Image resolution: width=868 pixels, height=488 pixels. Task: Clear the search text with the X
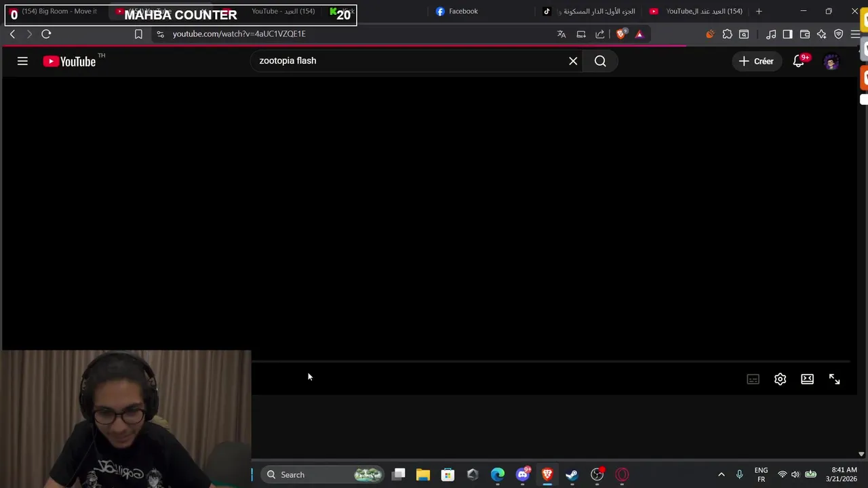(x=573, y=61)
